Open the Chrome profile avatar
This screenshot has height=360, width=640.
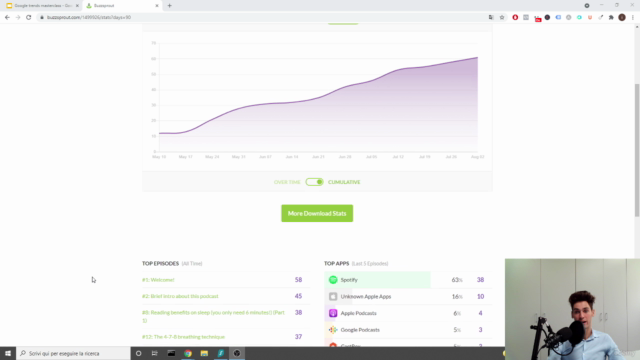click(622, 17)
